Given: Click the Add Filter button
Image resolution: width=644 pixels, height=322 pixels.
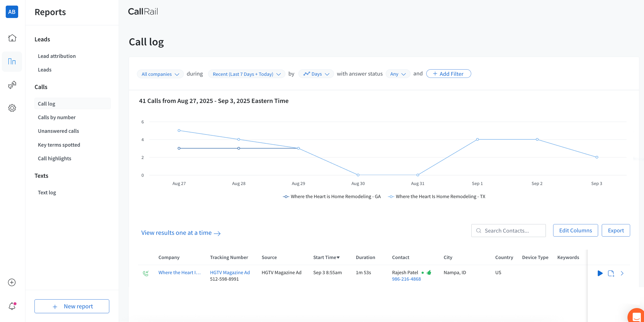Looking at the screenshot, I should pyautogui.click(x=448, y=74).
